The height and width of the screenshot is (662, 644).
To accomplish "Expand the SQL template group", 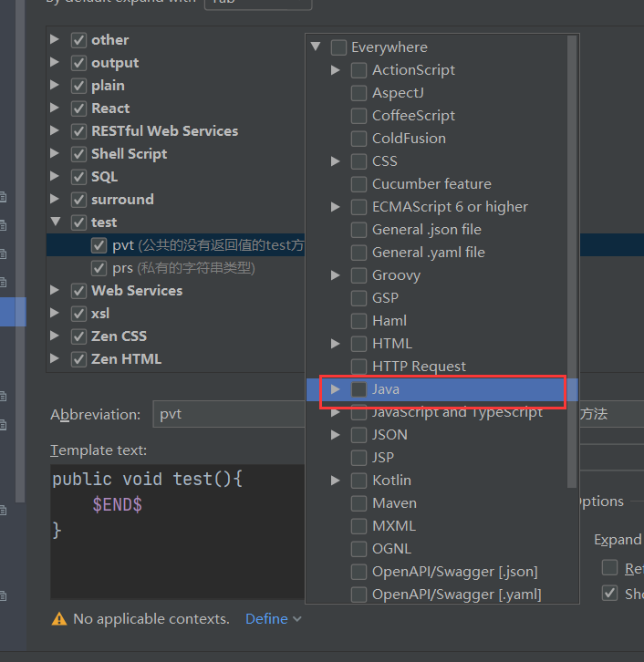I will [55, 176].
